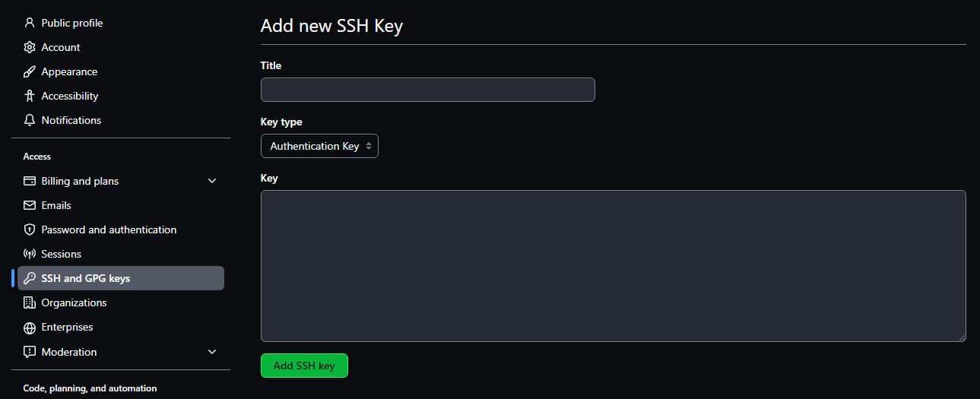Click the Appearance paintbrush icon
This screenshot has width=980, height=399.
30,71
